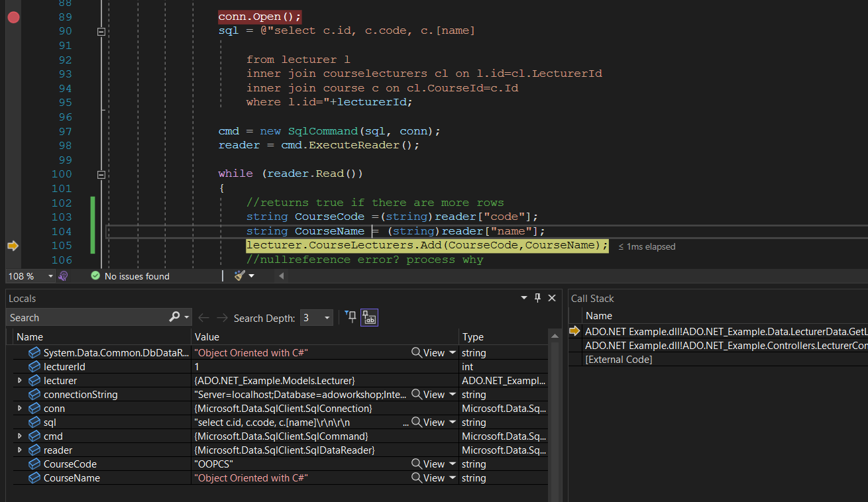Click the variable icon next to reader
This screenshot has width=868, height=502.
pos(34,450)
